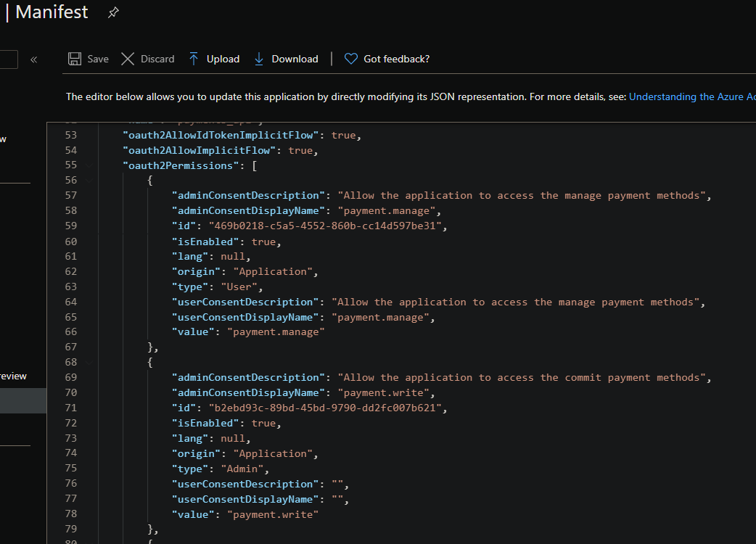Image resolution: width=756 pixels, height=544 pixels.
Task: Pin the Manifest page with pin icon
Action: [x=113, y=13]
